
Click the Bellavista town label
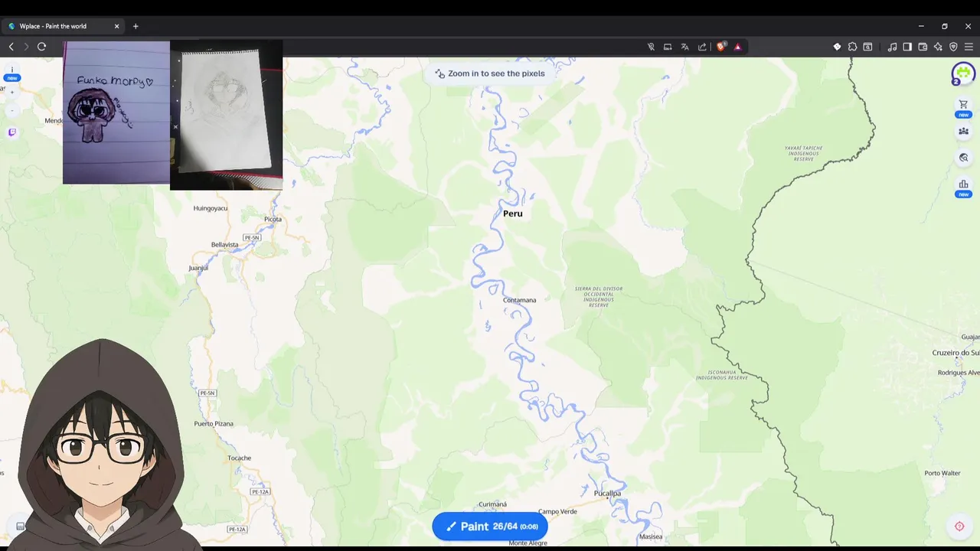[224, 245]
